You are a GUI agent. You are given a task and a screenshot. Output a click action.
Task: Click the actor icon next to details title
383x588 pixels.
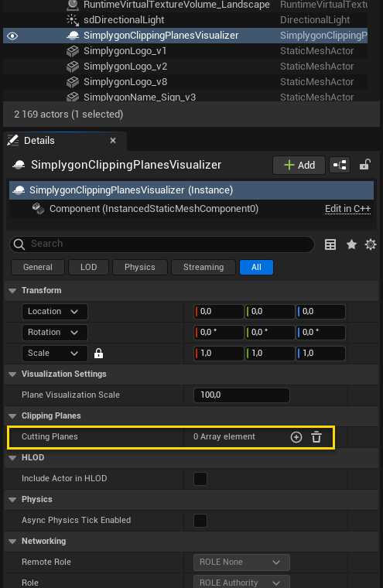19,165
